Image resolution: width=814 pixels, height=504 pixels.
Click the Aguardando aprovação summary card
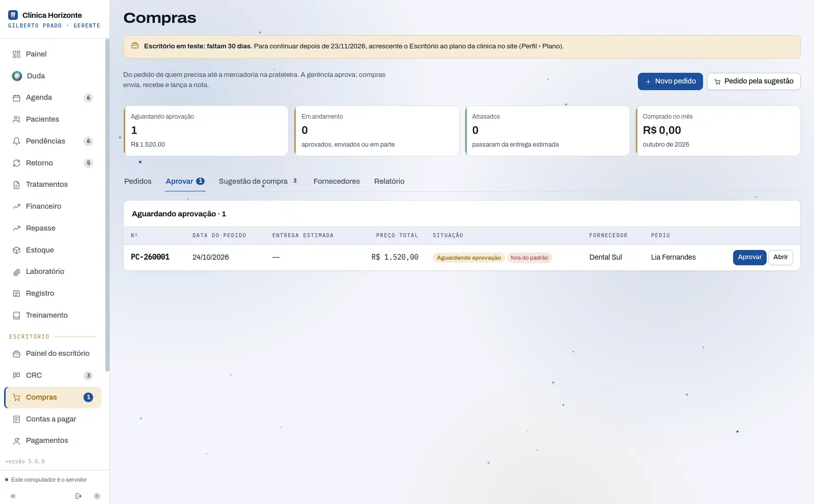206,131
